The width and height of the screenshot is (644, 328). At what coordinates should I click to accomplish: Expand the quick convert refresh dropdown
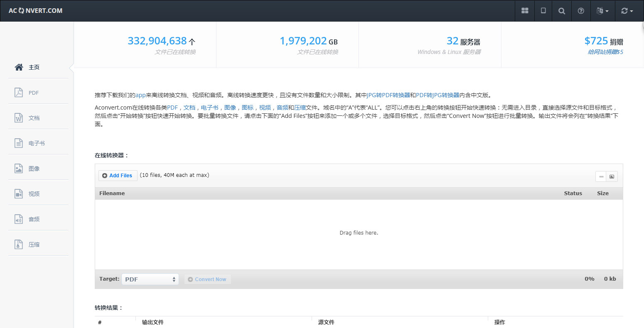coord(627,11)
